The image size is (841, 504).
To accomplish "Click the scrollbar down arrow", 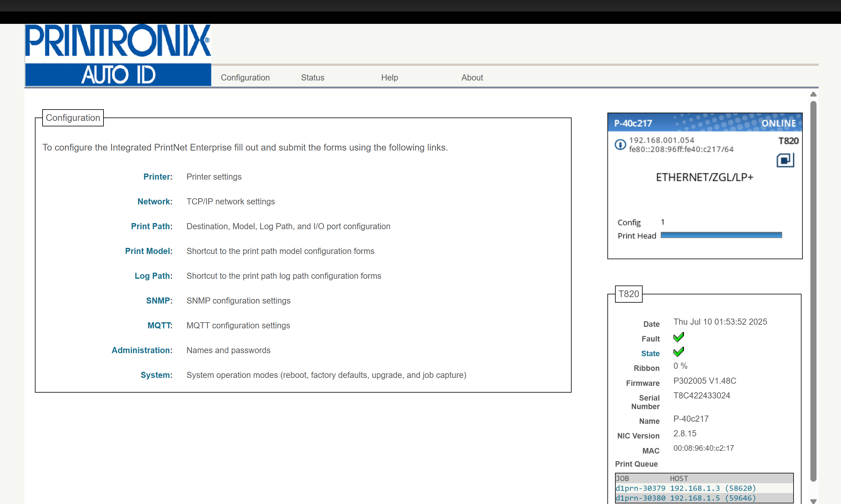I will 813,501.
